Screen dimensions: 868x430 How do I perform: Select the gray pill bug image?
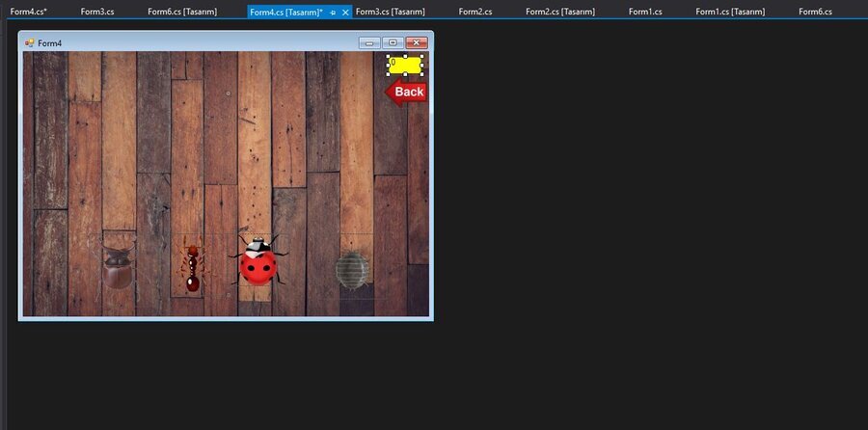pyautogui.click(x=352, y=270)
